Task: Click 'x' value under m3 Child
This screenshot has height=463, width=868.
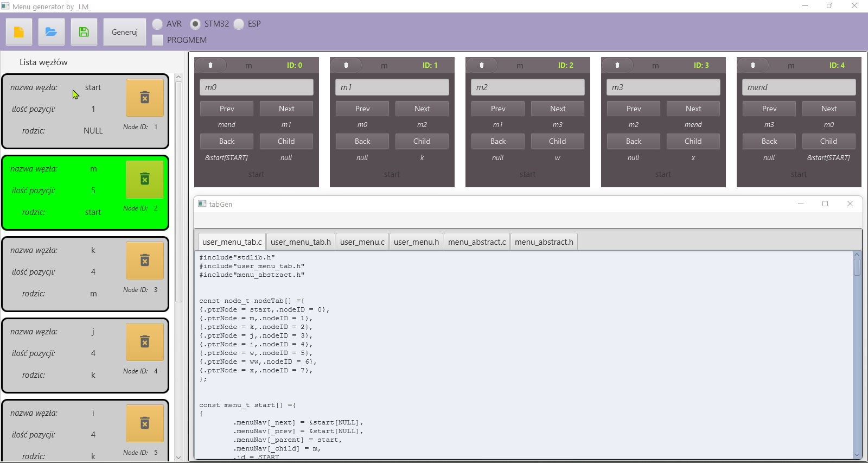Action: coord(693,157)
